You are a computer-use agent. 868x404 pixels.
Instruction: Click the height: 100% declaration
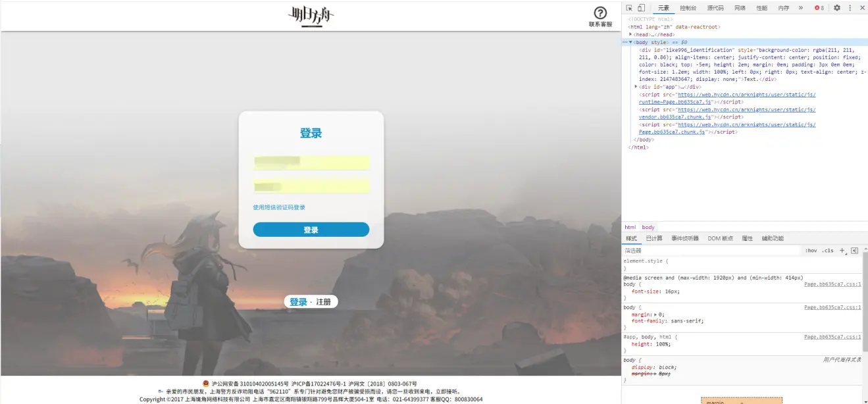click(x=651, y=344)
